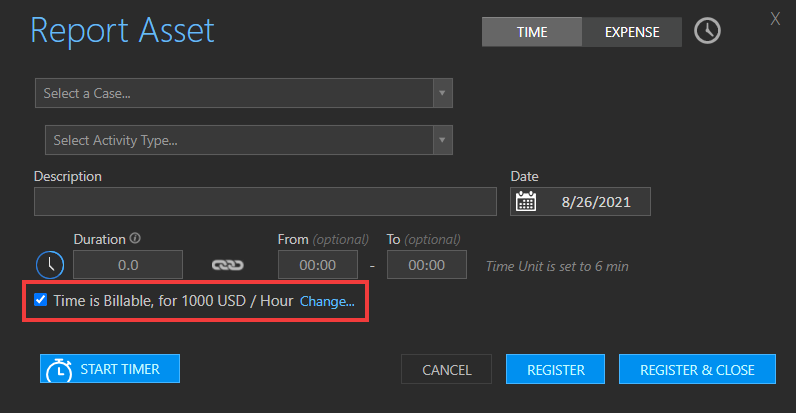Click the 'Time Unit is set to 6 min' note
Screen dimensions: 796x413
[557, 266]
